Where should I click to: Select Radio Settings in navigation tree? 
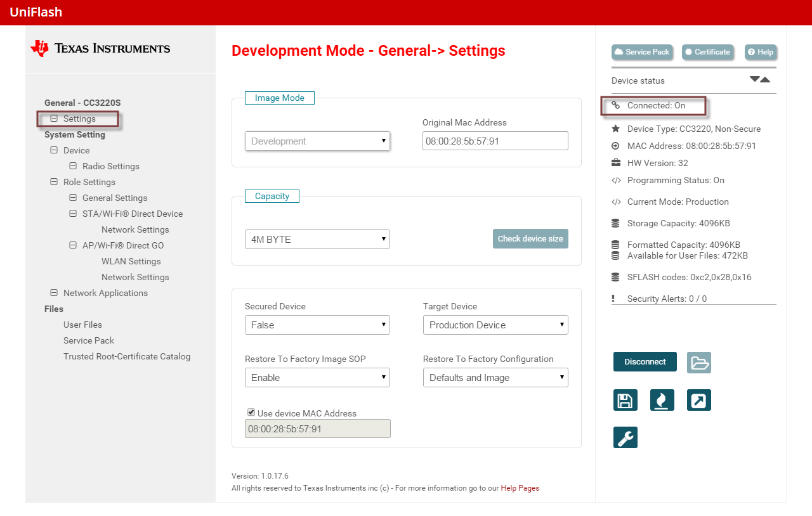tap(110, 166)
